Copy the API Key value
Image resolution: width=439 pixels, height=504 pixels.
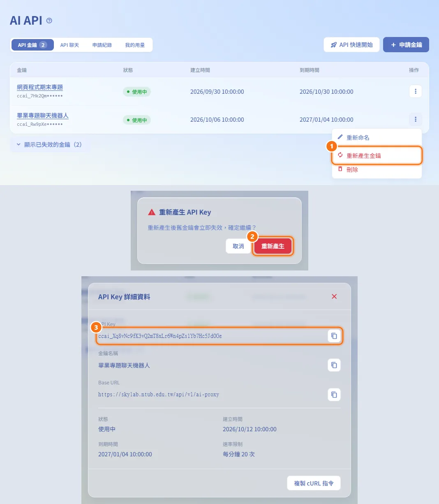click(334, 336)
